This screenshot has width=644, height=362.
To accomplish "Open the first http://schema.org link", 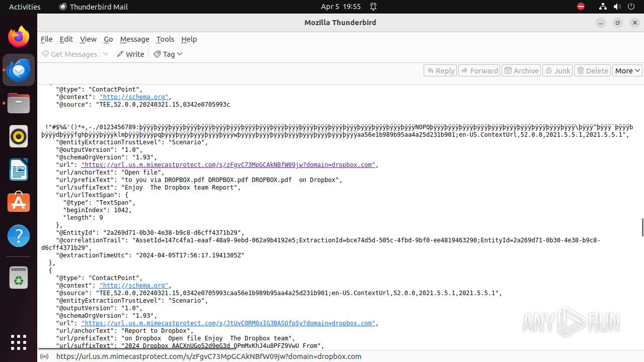I will click(133, 97).
